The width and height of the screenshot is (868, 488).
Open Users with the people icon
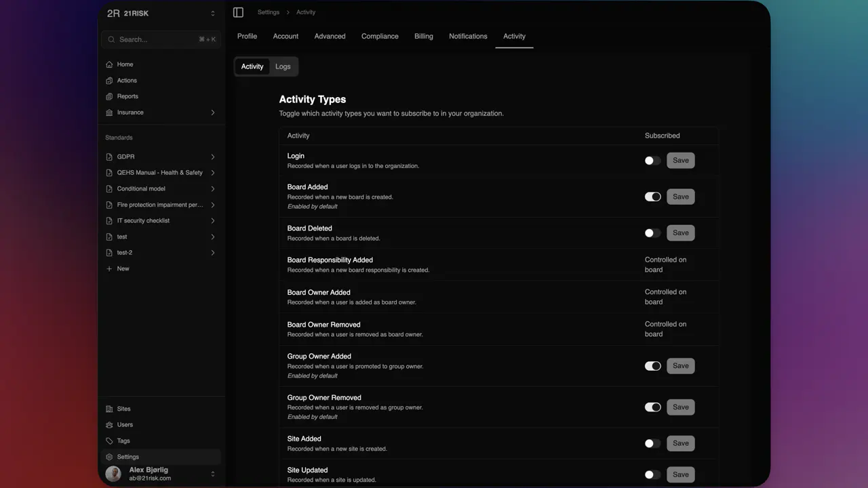(109, 425)
